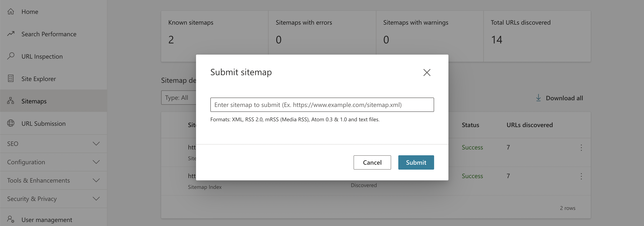
Task: Click the Submit button
Action: click(416, 162)
